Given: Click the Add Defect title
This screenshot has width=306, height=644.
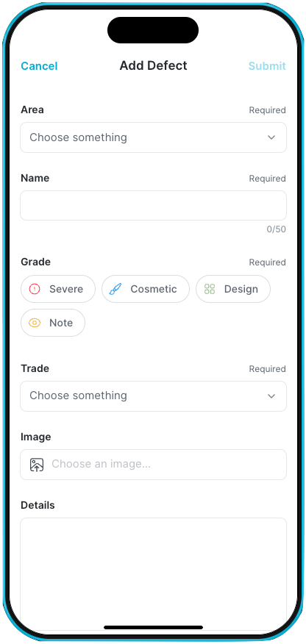Looking at the screenshot, I should [x=153, y=65].
